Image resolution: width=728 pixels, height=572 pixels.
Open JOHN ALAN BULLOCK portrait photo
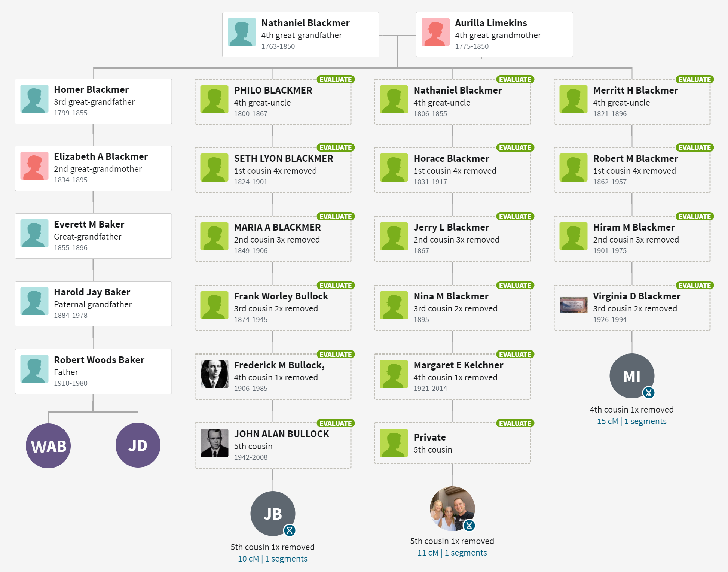(214, 443)
